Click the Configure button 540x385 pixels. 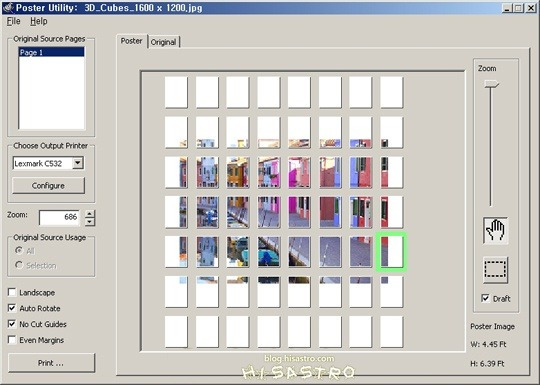[x=48, y=186]
